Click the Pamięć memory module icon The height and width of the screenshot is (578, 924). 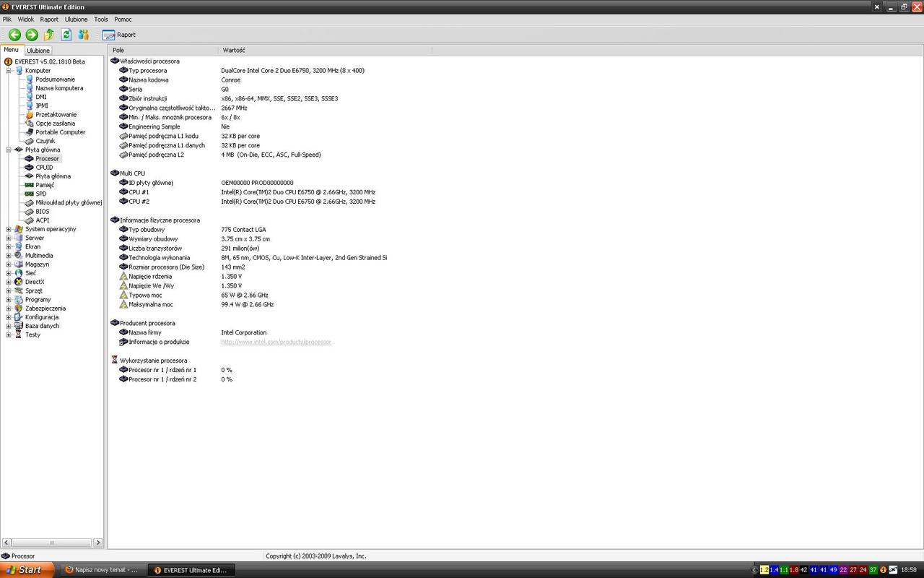tap(29, 185)
